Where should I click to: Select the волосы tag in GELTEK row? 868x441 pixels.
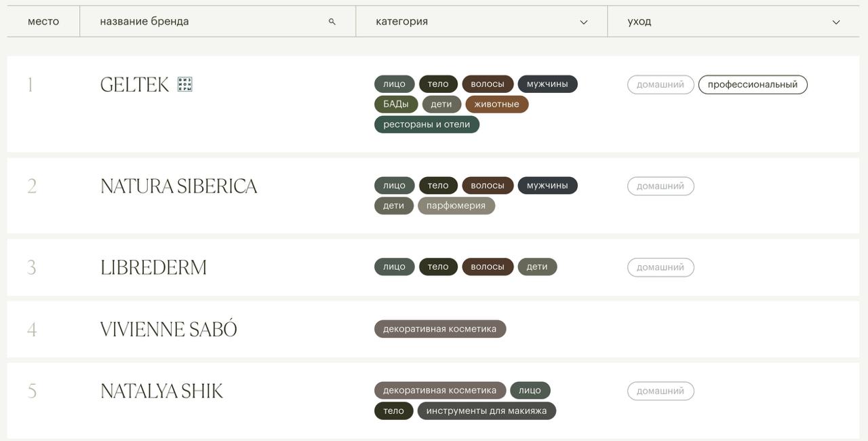[488, 84]
